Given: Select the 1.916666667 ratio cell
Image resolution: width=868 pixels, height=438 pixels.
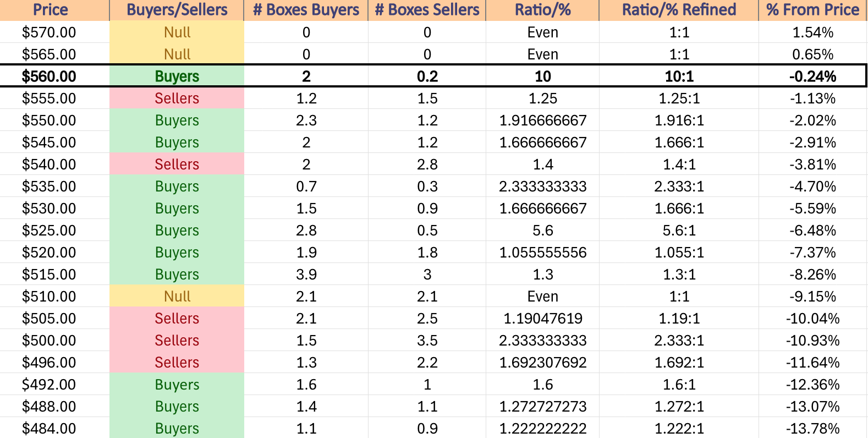Looking at the screenshot, I should pos(542,120).
